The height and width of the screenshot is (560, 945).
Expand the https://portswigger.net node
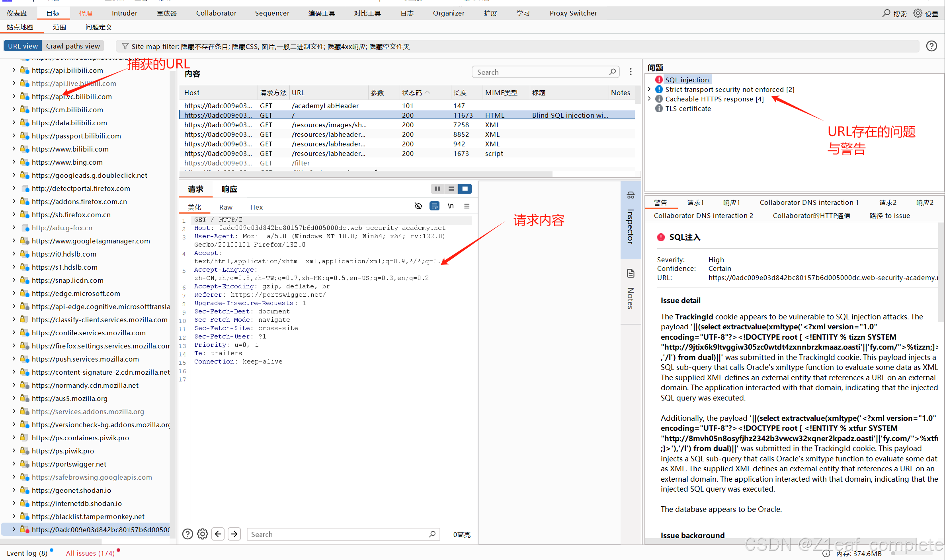(x=14, y=464)
